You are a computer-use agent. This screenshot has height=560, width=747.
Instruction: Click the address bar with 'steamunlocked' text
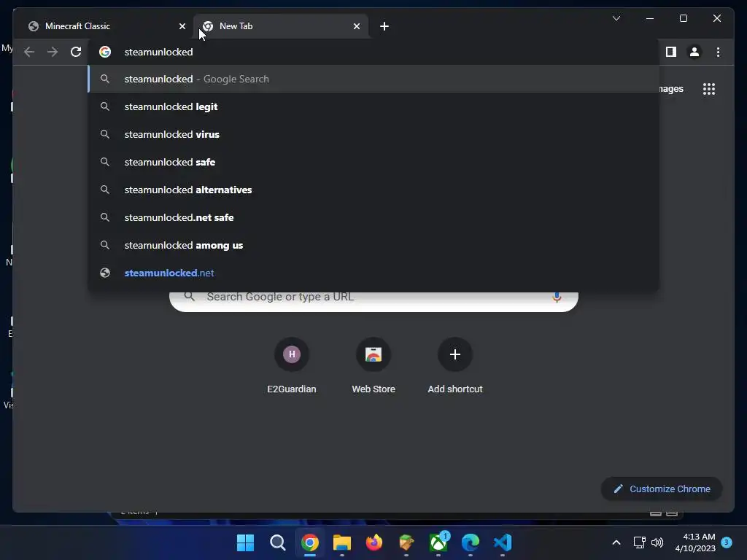373,52
